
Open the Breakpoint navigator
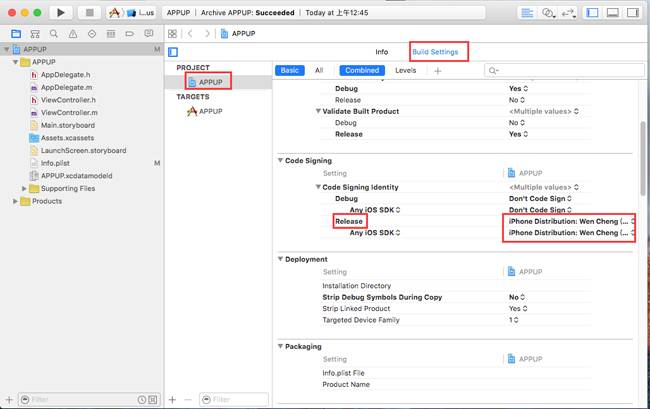pyautogui.click(x=130, y=34)
